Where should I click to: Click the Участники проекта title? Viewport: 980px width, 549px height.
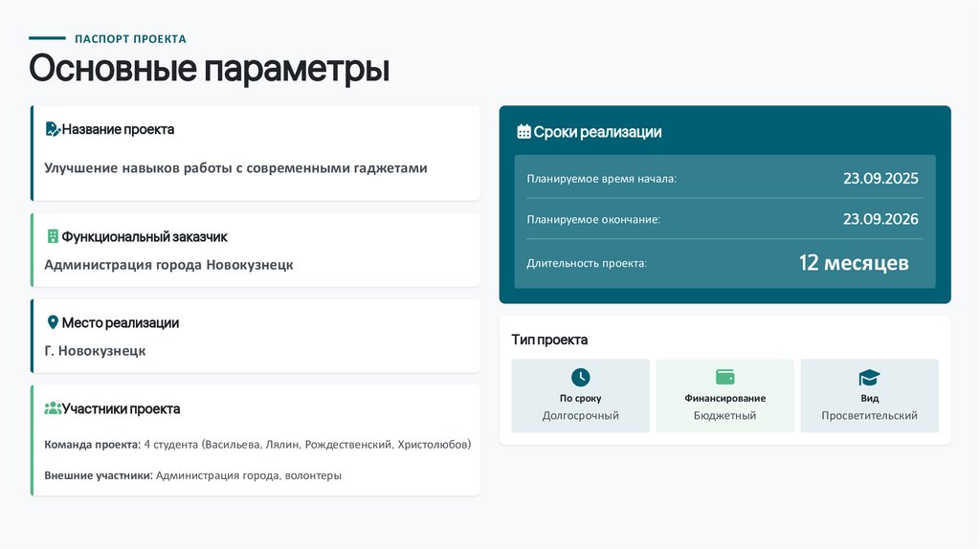click(x=122, y=409)
